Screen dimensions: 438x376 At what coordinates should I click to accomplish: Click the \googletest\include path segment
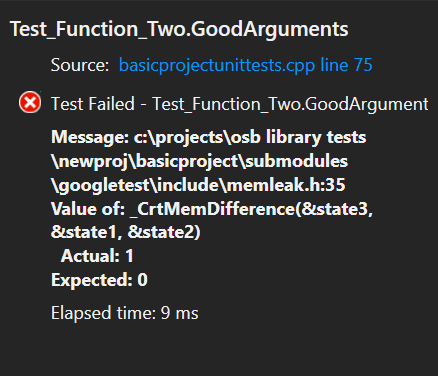[138, 185]
